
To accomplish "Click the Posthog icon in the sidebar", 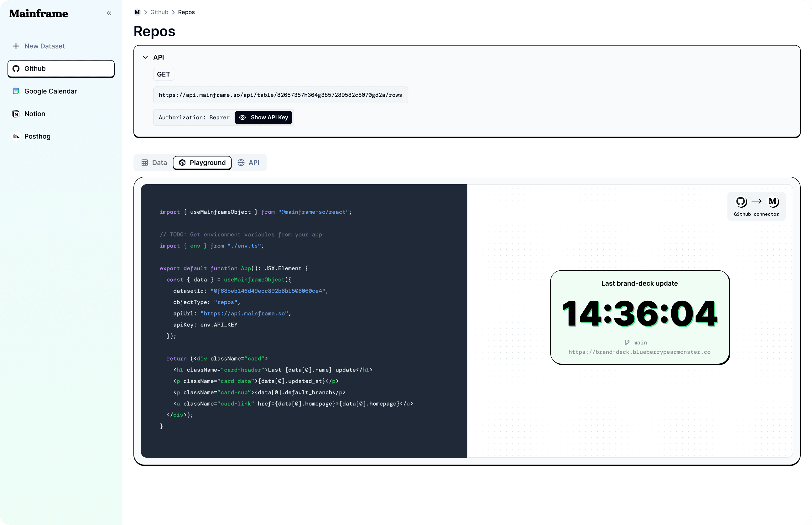I will [16, 136].
